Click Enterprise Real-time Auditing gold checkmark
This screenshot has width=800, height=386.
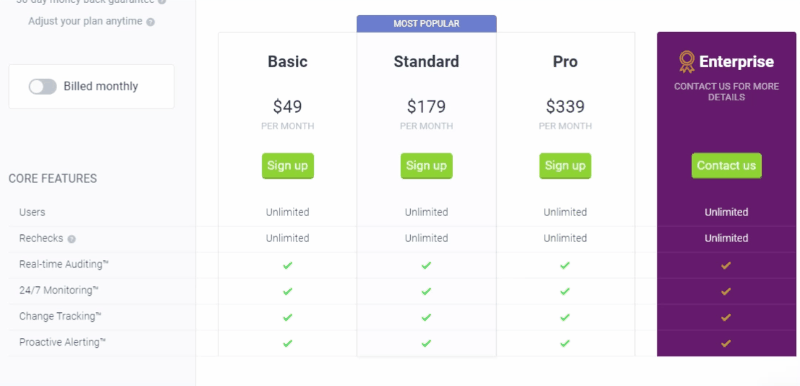[726, 265]
